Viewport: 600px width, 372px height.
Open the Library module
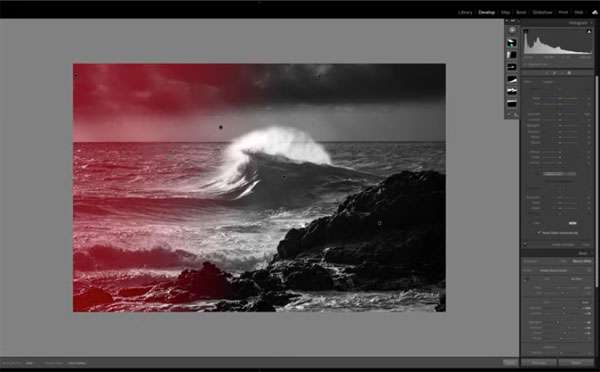coord(465,12)
